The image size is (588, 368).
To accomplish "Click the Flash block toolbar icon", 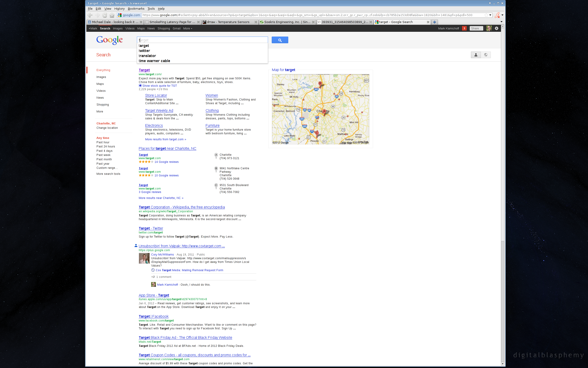I will (x=497, y=15).
